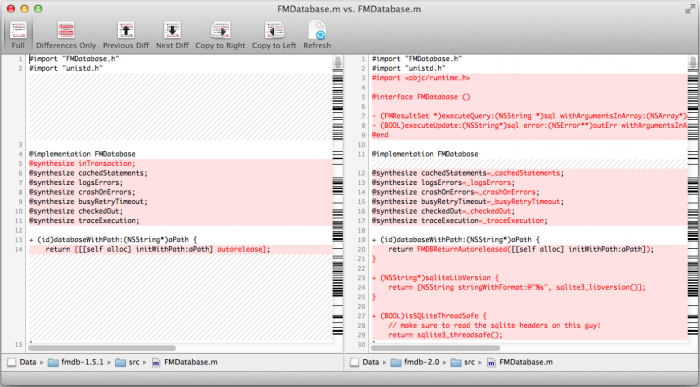This screenshot has width=700, height=387.
Task: Click right 'cachedStatements=_cachedStatements' line
Action: (529, 173)
